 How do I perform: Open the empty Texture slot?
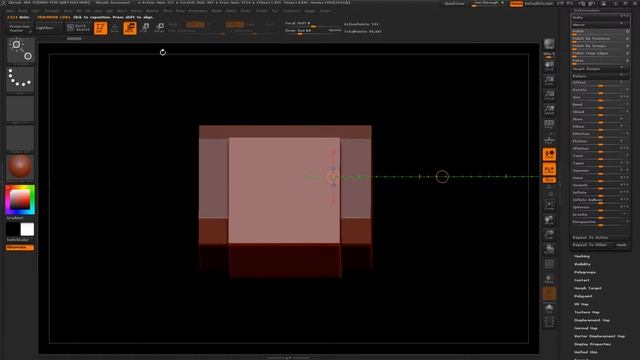[x=20, y=138]
